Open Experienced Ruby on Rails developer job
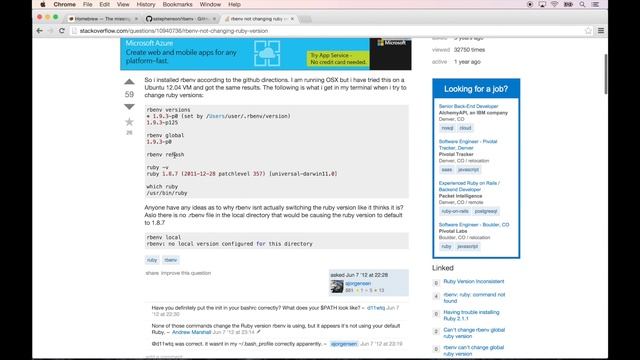The image size is (640, 360). coord(469,186)
